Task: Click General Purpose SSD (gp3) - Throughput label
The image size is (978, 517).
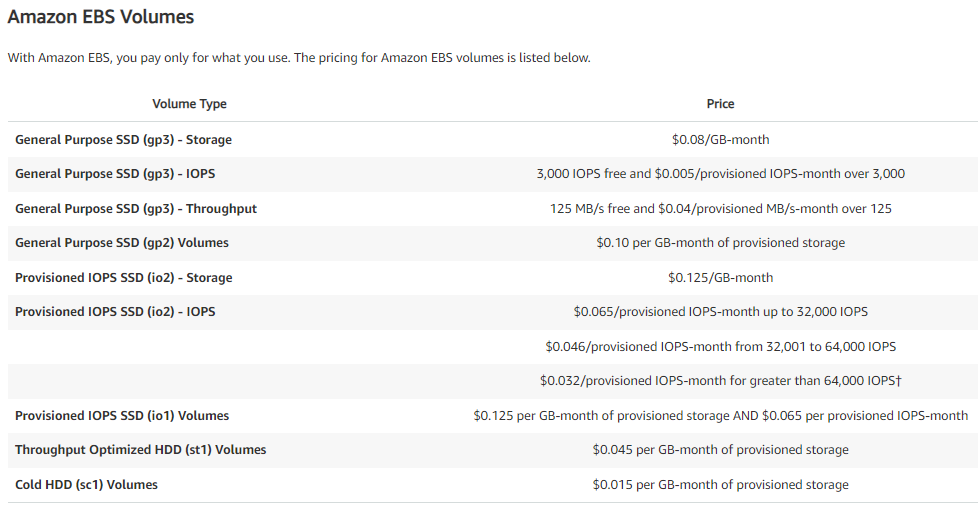Action: tap(136, 209)
